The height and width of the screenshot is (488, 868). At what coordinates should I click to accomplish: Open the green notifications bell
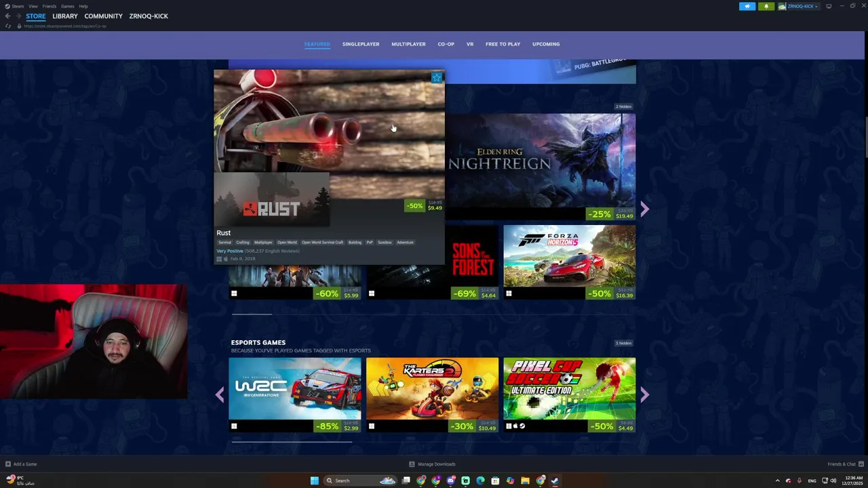(766, 6)
